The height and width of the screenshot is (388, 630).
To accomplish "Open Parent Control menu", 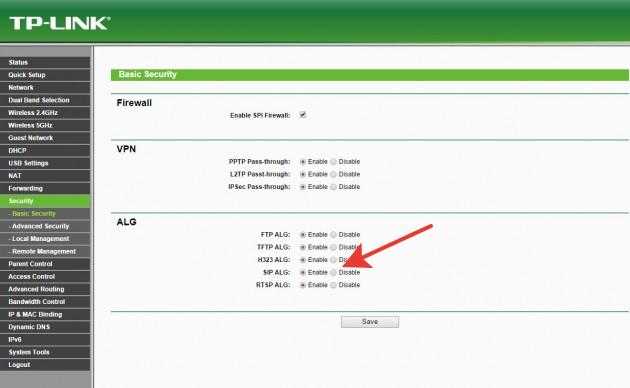I will [45, 264].
